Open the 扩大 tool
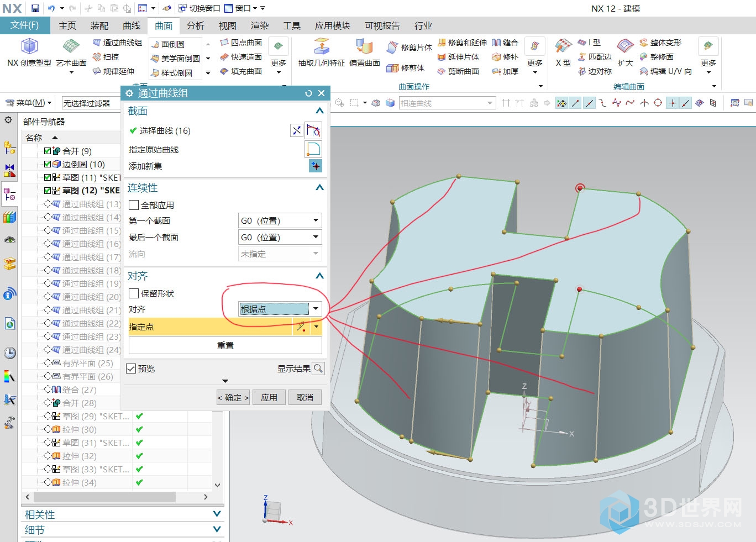 pyautogui.click(x=626, y=53)
